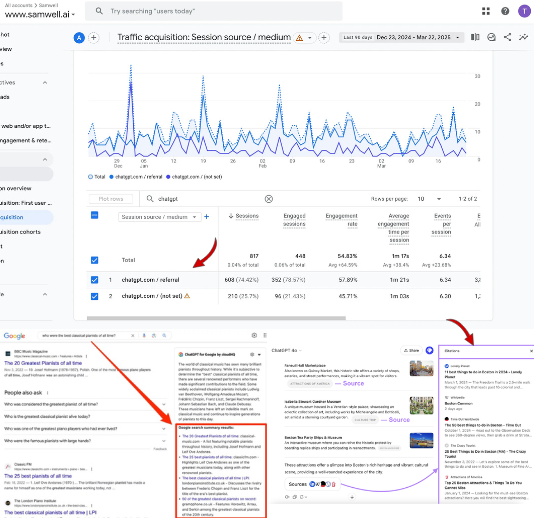This screenshot has height=518, width=534.
Task: Clear the chatgpt table search filter
Action: 269,199
